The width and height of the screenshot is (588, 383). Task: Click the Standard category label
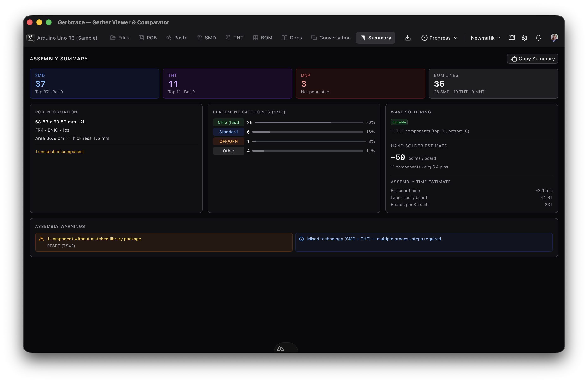(x=229, y=132)
